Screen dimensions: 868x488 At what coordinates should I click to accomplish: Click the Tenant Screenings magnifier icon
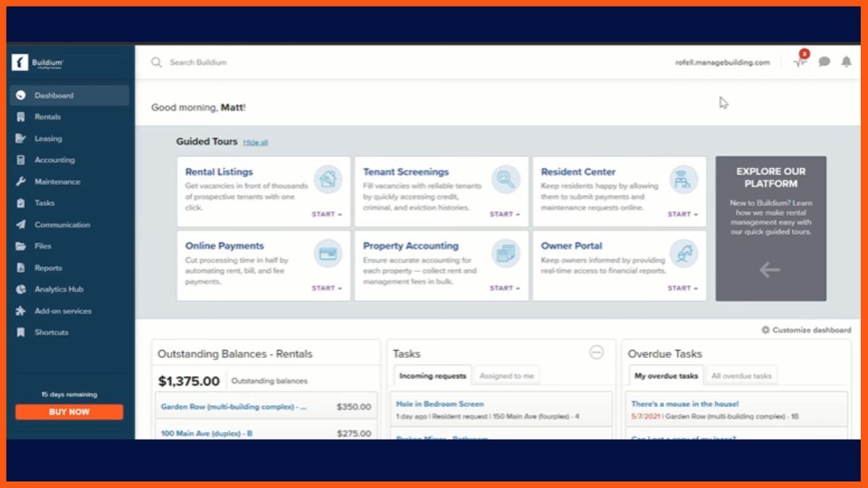(x=506, y=179)
